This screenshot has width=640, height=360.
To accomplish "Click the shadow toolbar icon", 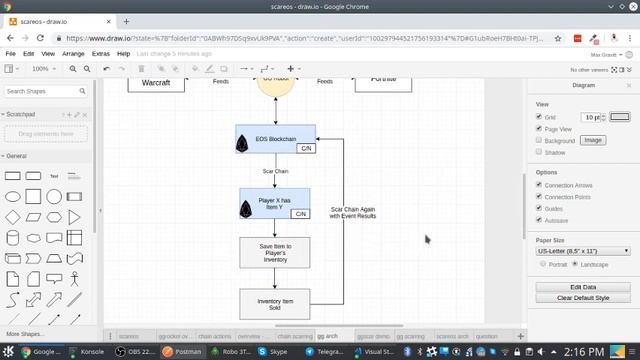I will tap(224, 69).
